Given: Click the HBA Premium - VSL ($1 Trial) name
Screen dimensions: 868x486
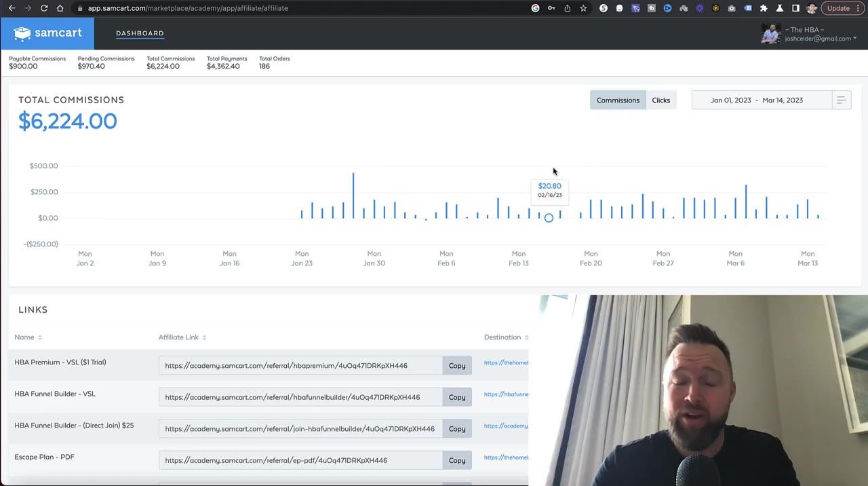Looking at the screenshot, I should click(60, 362).
